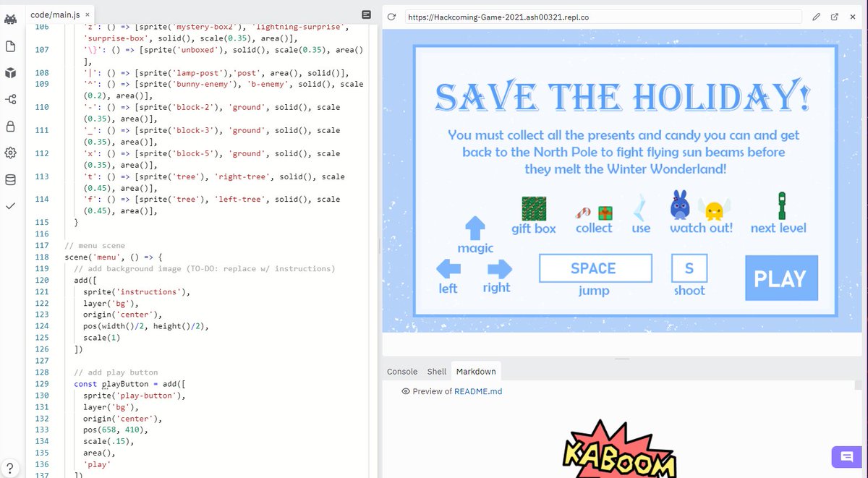Close the webview pane with X
Screen dimensions: 868x478
click(854, 16)
